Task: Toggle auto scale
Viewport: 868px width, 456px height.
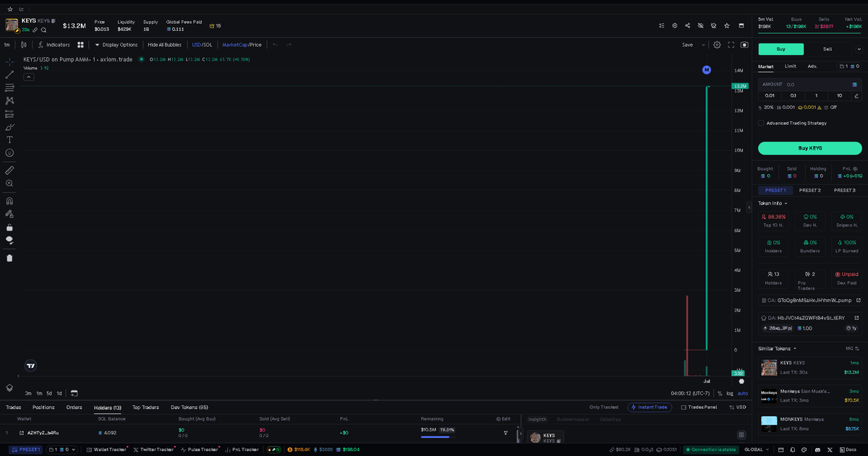Action: click(743, 393)
